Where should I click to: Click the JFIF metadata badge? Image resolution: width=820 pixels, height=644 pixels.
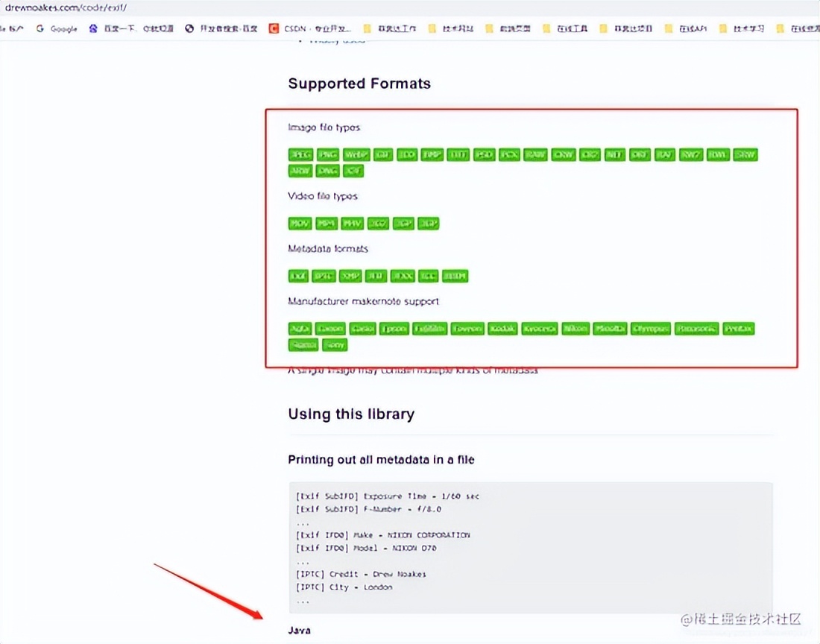376,276
